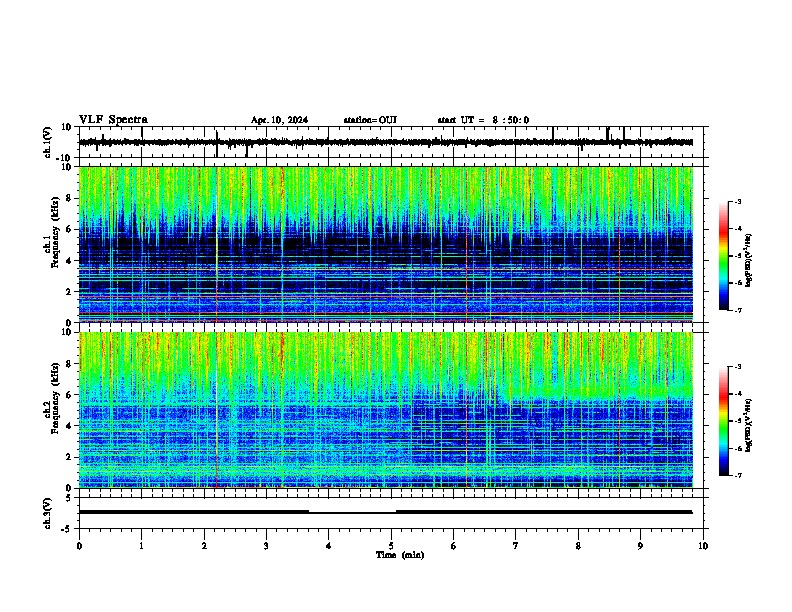Click the "-5" tick on the ch.3 voltage axis

pyautogui.click(x=68, y=529)
